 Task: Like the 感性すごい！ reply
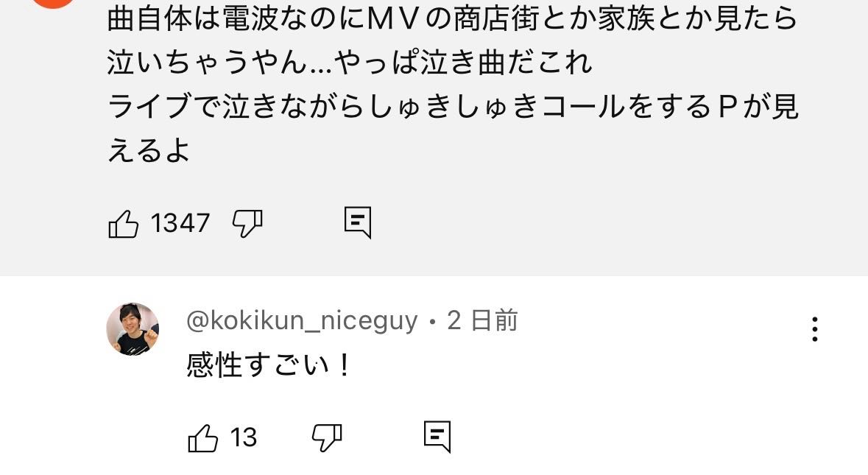point(202,438)
